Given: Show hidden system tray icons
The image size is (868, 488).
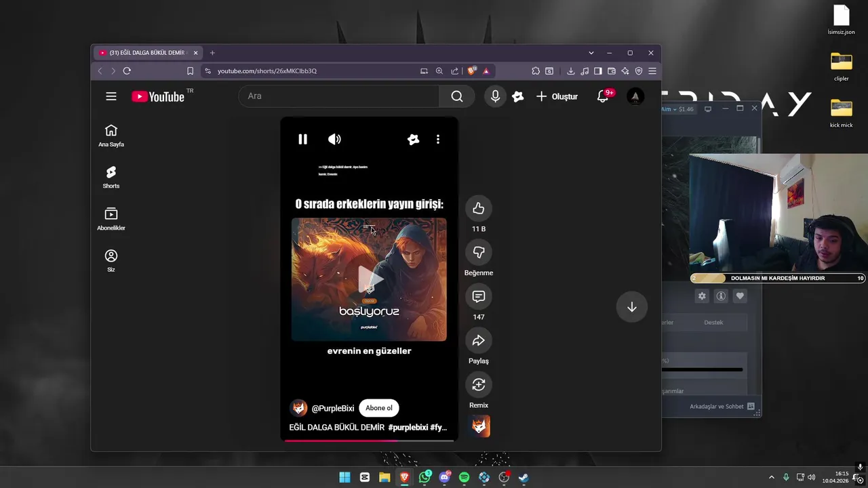Looking at the screenshot, I should point(771,477).
